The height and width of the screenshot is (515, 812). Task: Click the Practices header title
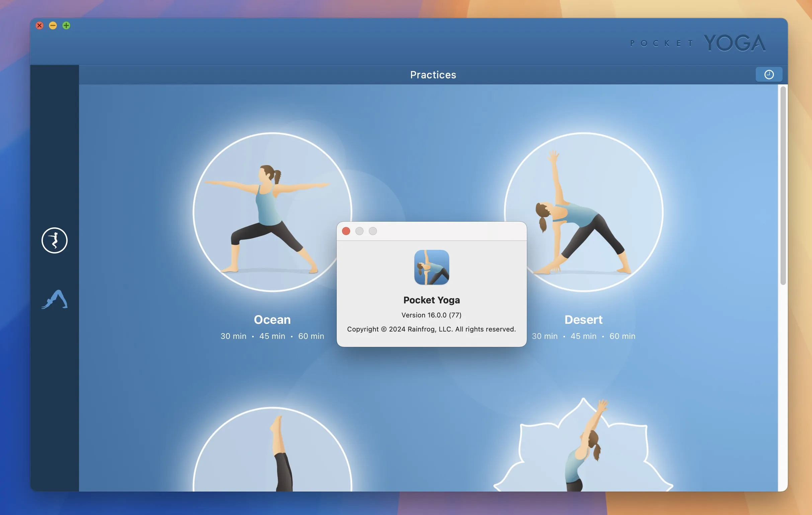click(x=433, y=75)
